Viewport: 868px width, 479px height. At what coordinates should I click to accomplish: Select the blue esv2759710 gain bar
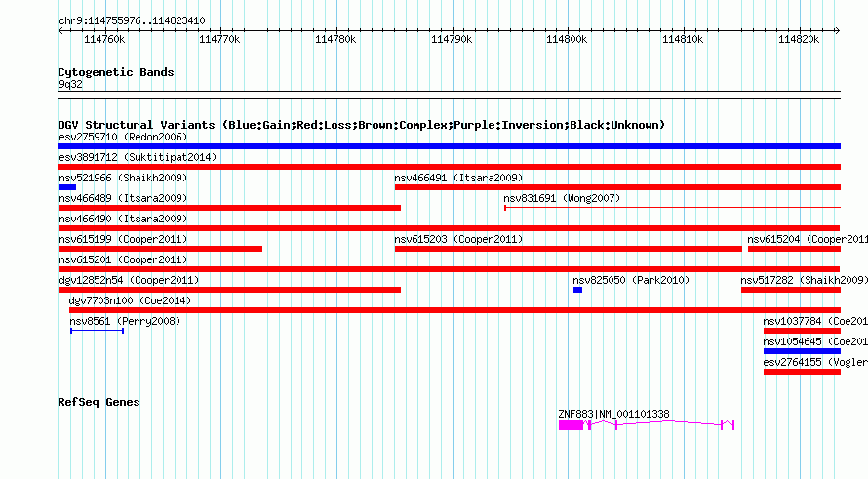tap(449, 146)
